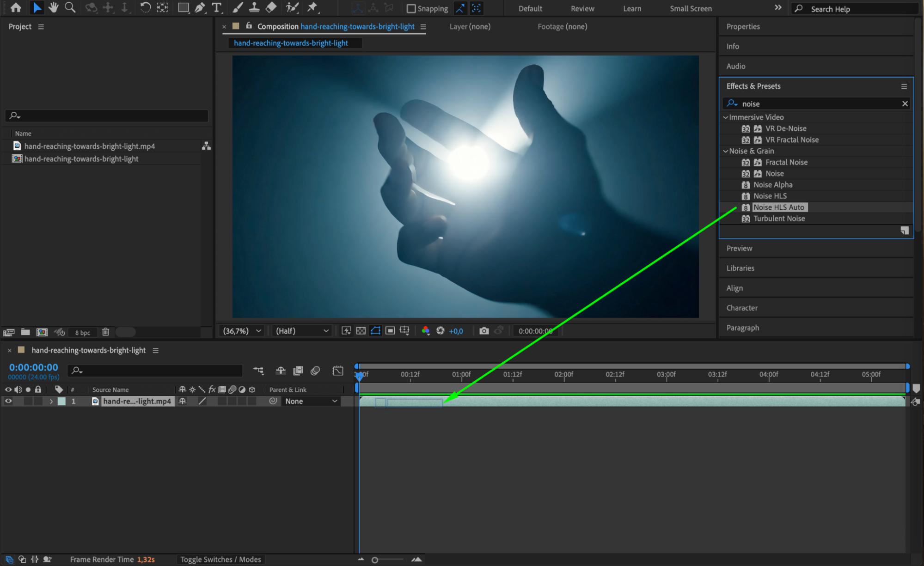Click the snapshot camera icon
The height and width of the screenshot is (566, 924).
484,331
